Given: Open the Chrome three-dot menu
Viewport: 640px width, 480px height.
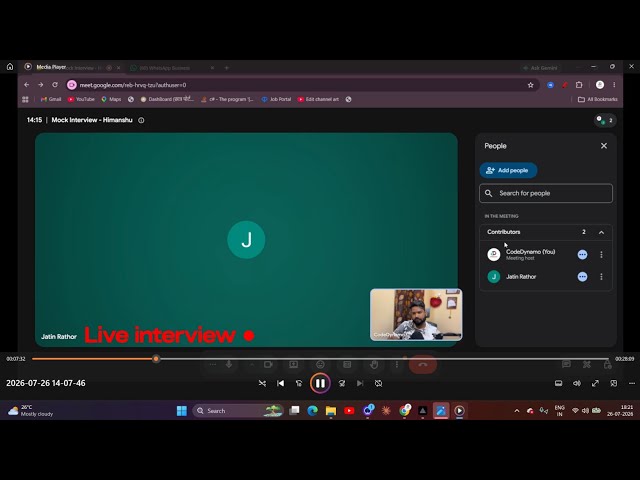Looking at the screenshot, I should click(x=614, y=85).
